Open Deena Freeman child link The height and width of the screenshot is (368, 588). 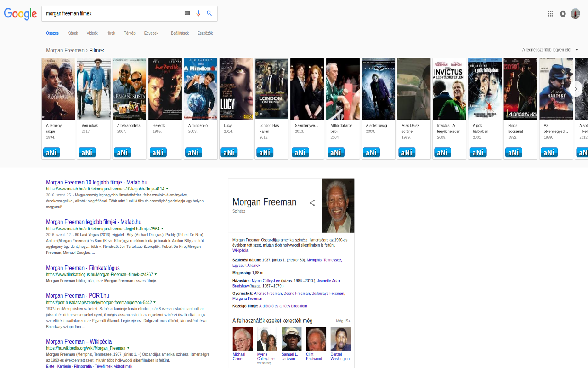click(297, 293)
